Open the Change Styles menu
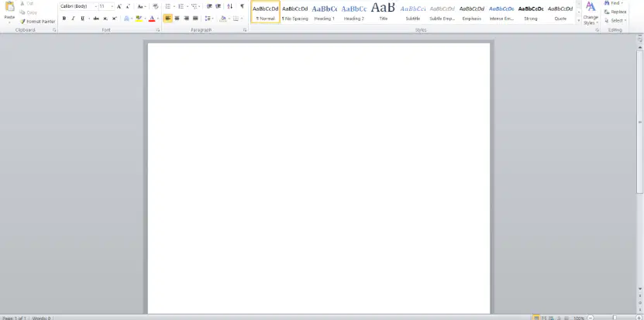 point(591,13)
